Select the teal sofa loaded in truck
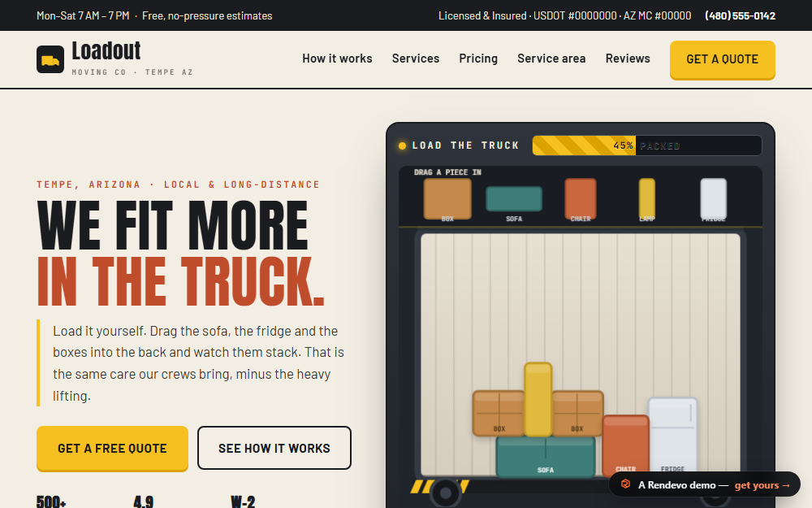The width and height of the screenshot is (812, 508). [546, 456]
